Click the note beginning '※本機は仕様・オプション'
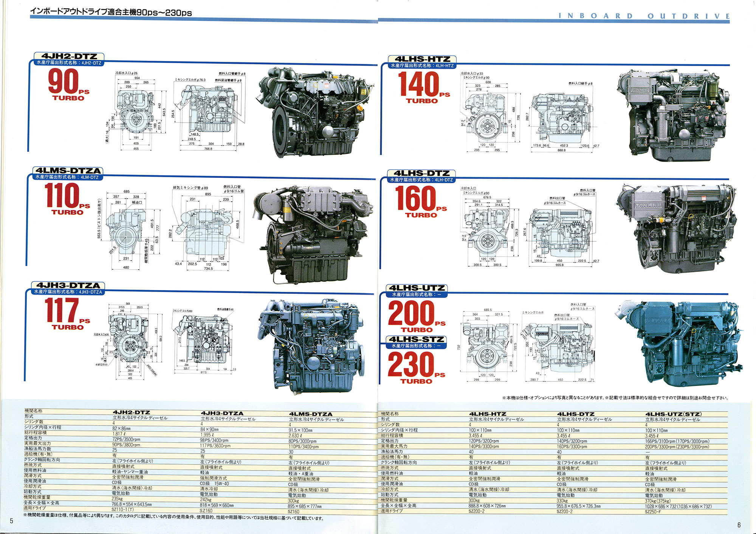 click(x=615, y=398)
